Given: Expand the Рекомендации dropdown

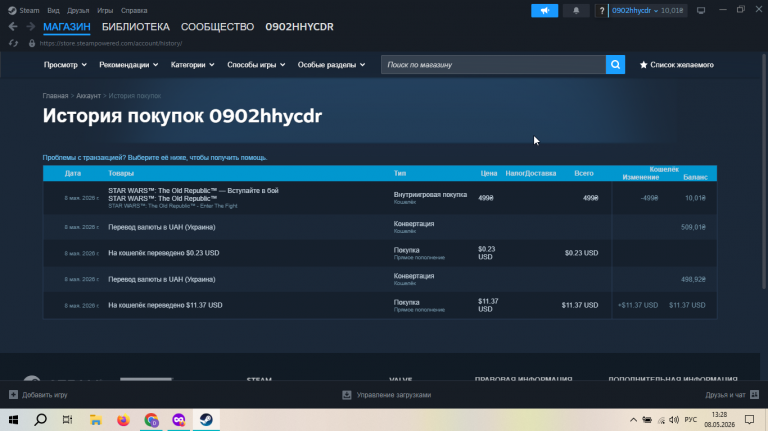Looking at the screenshot, I should point(128,65).
